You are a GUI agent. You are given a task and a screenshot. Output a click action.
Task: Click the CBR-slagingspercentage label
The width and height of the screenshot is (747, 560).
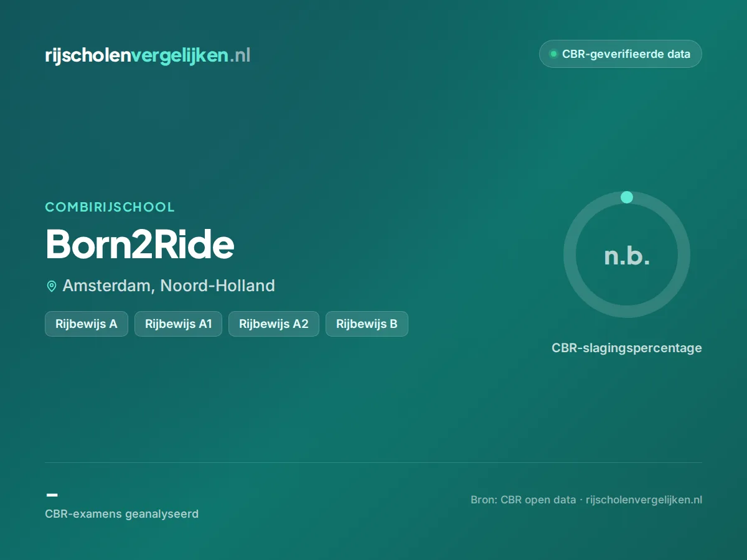pyautogui.click(x=627, y=348)
